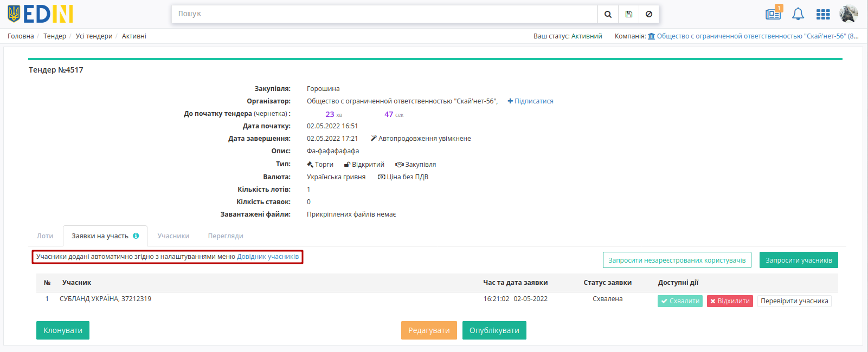Image resolution: width=868 pixels, height=352 pixels.
Task: Open the company name link in the header
Action: [x=757, y=36]
